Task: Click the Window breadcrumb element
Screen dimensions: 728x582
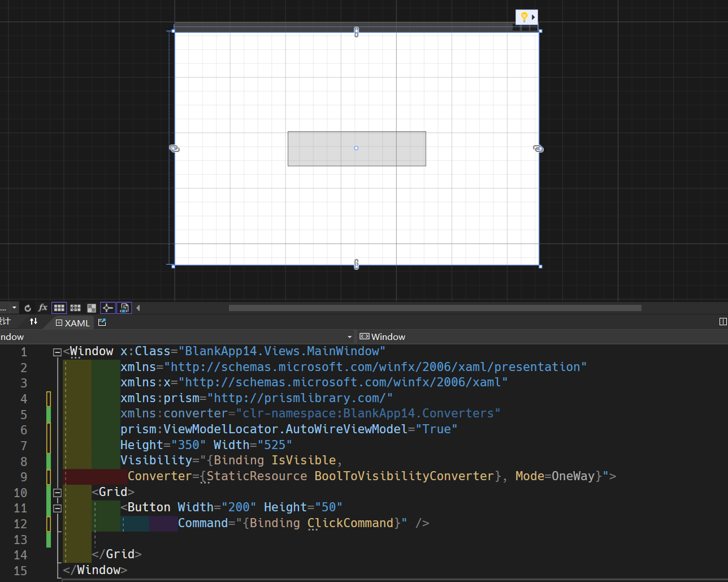Action: [390, 337]
